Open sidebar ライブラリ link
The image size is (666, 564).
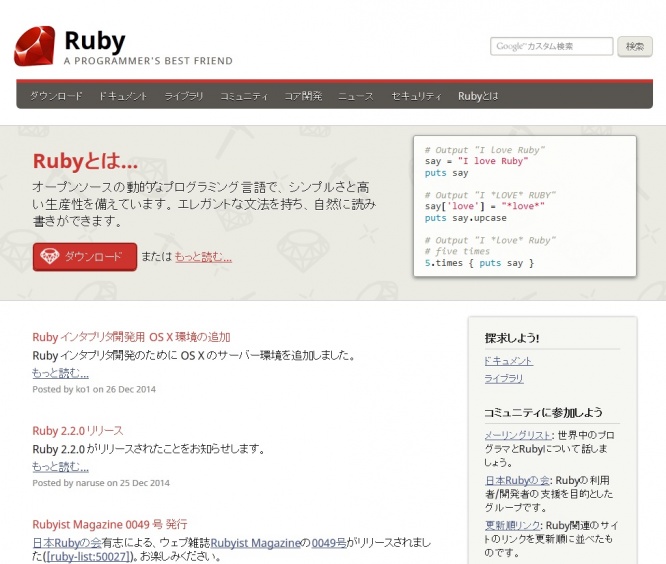point(504,378)
